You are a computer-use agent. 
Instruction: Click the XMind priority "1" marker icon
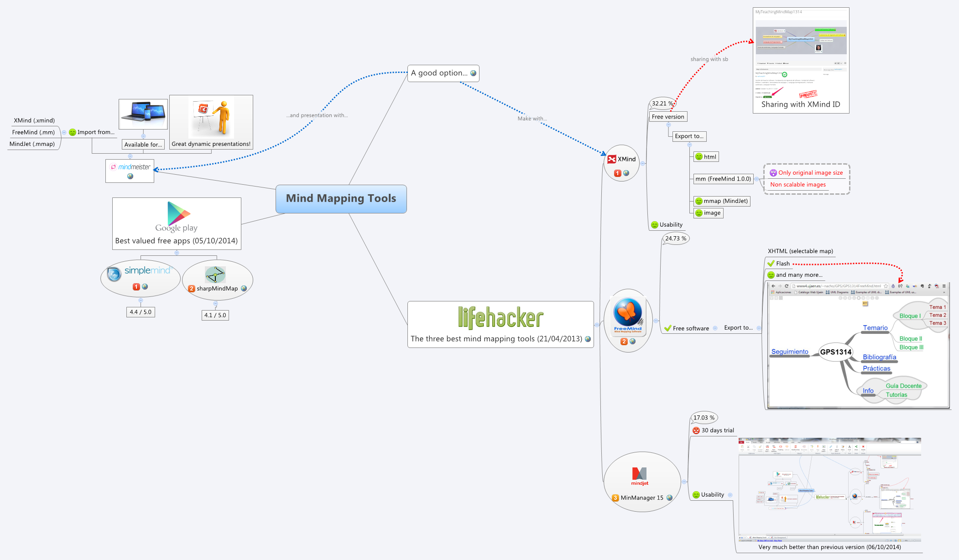617,174
